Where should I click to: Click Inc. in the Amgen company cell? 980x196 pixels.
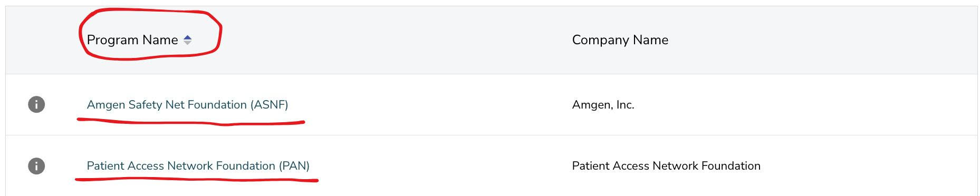point(625,105)
